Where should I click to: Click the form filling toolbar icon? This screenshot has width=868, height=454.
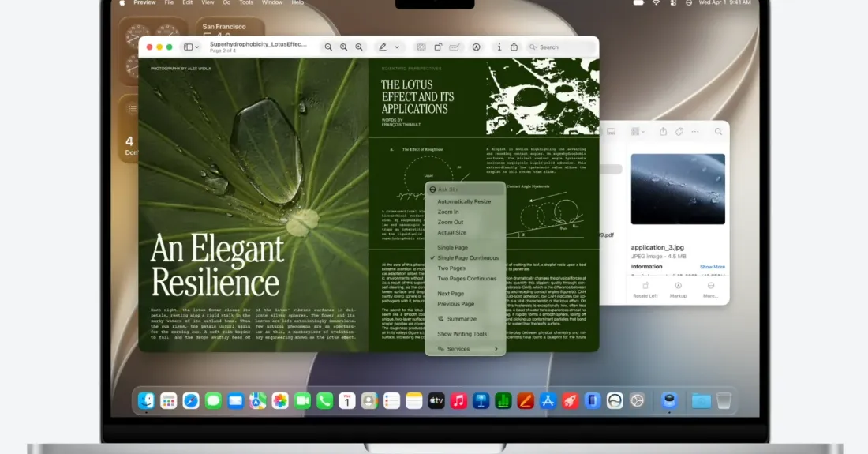(455, 47)
